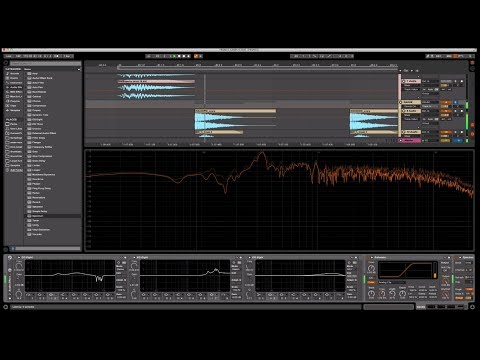Adjust the Saturator Drive knob
This screenshot has width=480, height=360.
coord(371,268)
